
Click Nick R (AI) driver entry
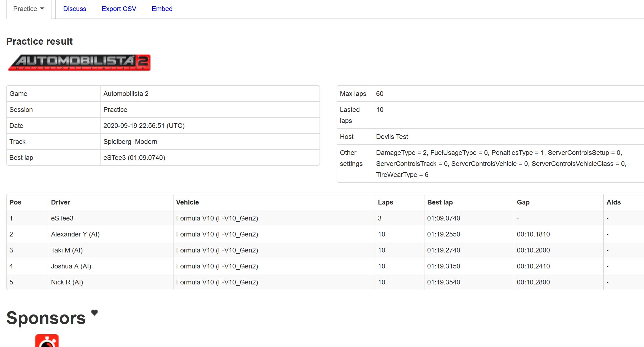pyautogui.click(x=67, y=282)
